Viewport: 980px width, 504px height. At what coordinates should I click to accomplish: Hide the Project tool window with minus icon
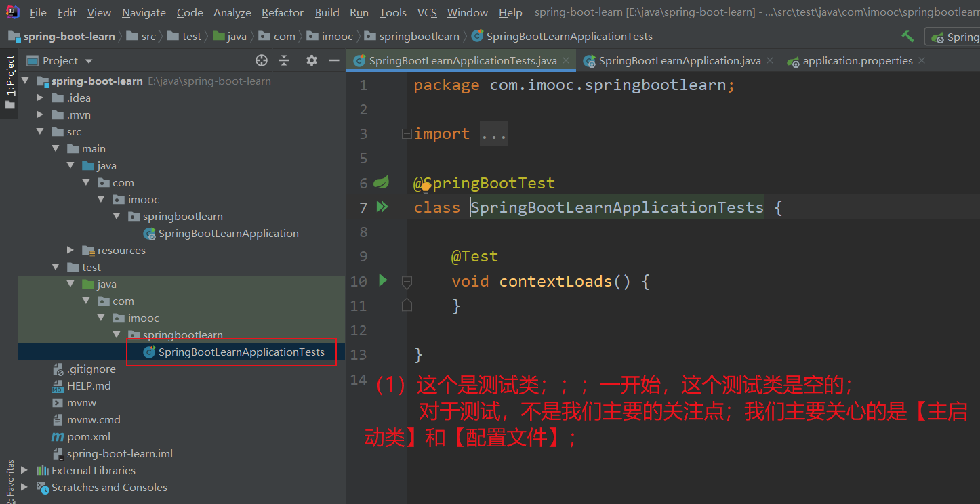click(333, 60)
